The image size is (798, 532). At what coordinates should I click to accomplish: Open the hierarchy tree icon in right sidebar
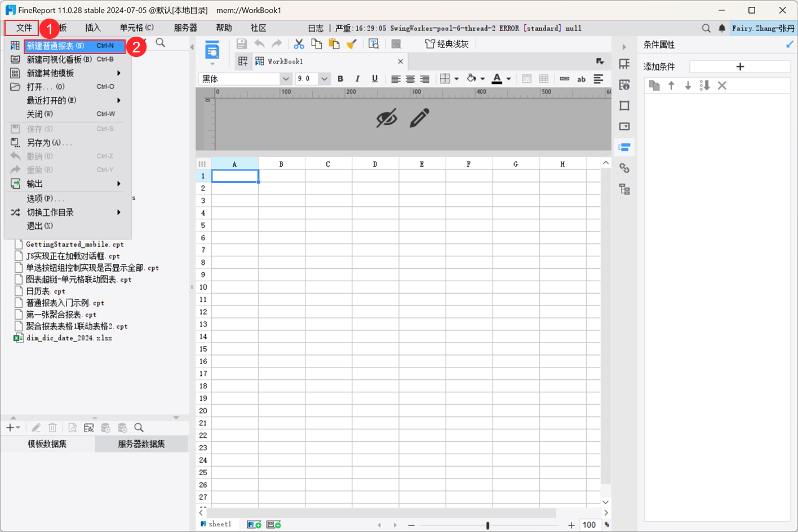[x=624, y=189]
